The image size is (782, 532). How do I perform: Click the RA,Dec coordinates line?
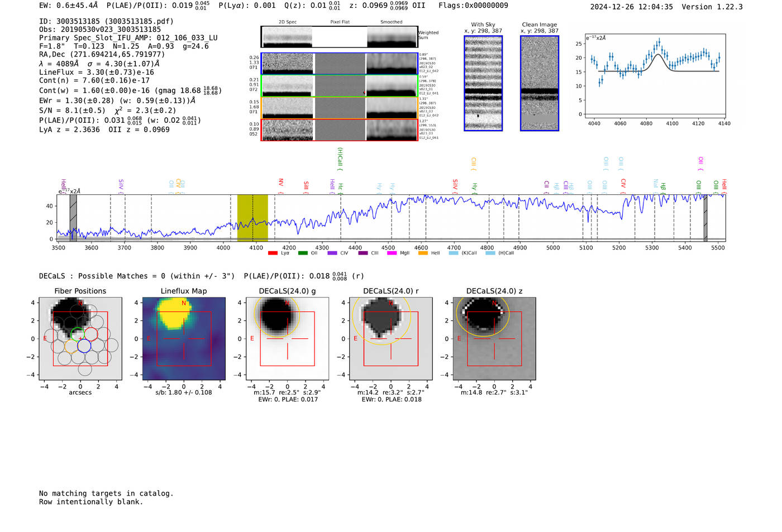point(102,55)
